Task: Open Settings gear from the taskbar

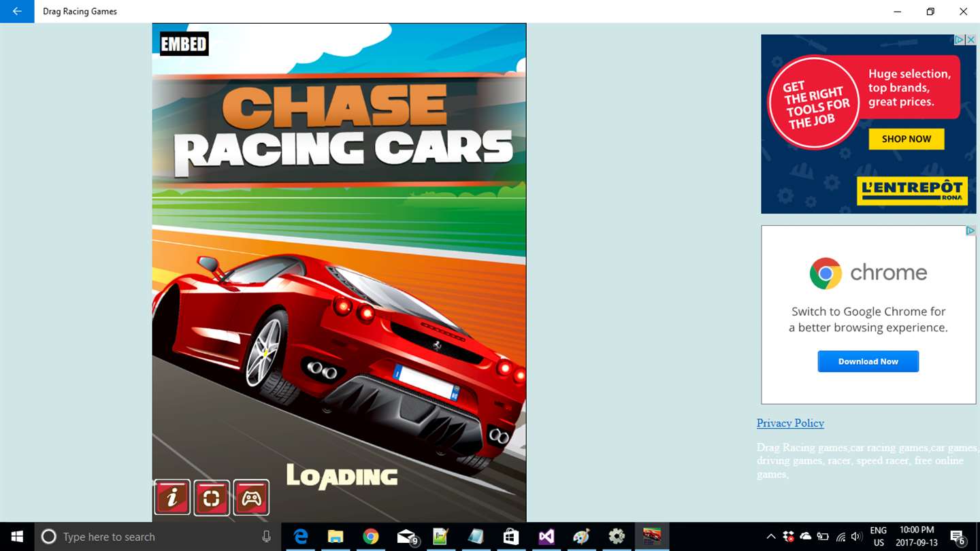Action: point(617,537)
